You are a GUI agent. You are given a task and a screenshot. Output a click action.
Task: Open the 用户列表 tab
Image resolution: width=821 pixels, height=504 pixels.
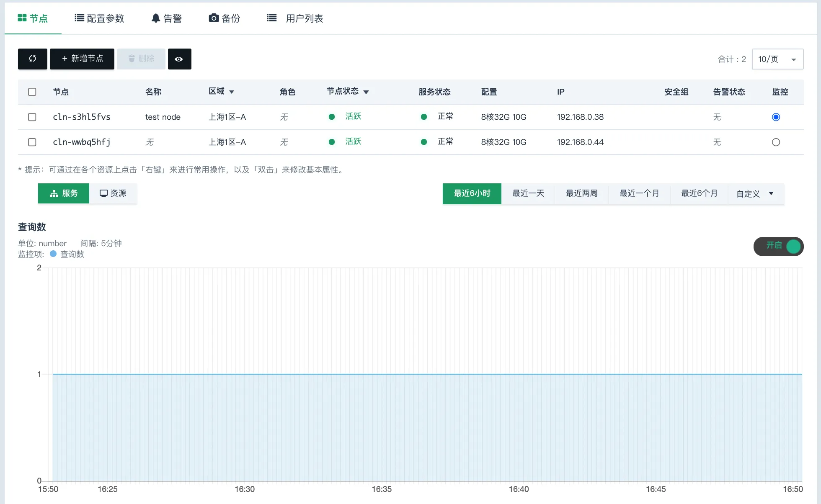(295, 18)
